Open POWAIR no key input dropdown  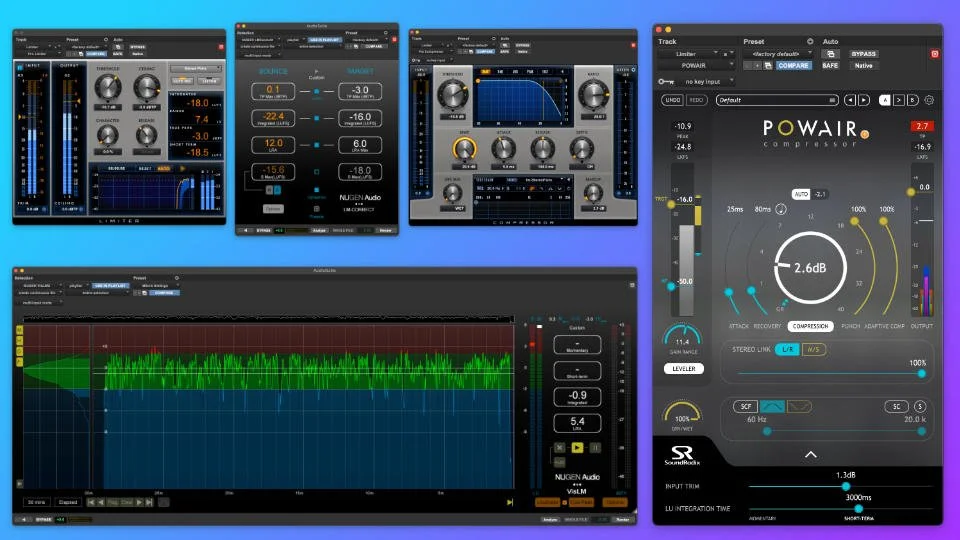[x=705, y=81]
